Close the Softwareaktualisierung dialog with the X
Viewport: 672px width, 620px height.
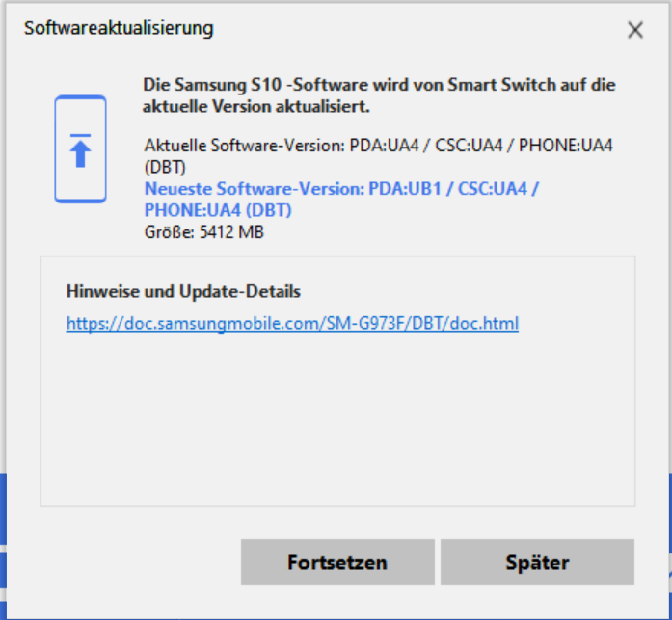click(x=635, y=30)
